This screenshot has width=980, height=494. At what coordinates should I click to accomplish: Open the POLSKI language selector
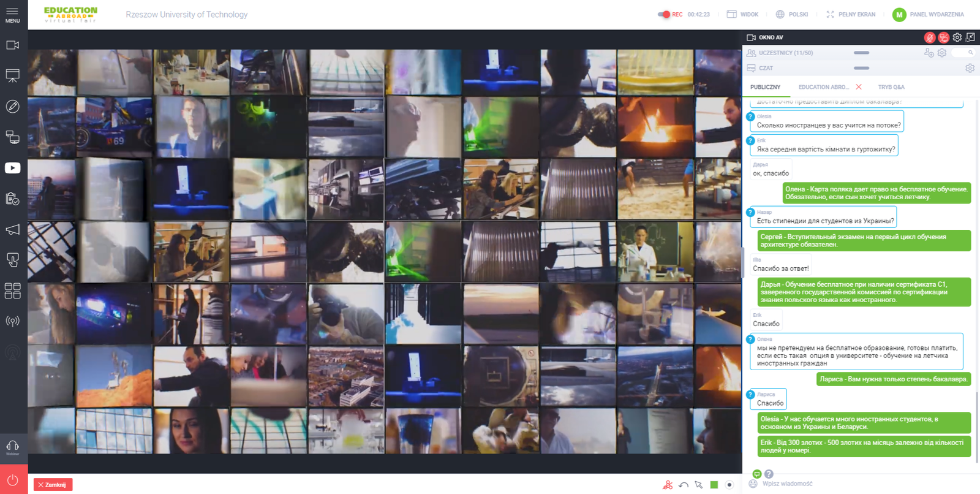(x=792, y=14)
